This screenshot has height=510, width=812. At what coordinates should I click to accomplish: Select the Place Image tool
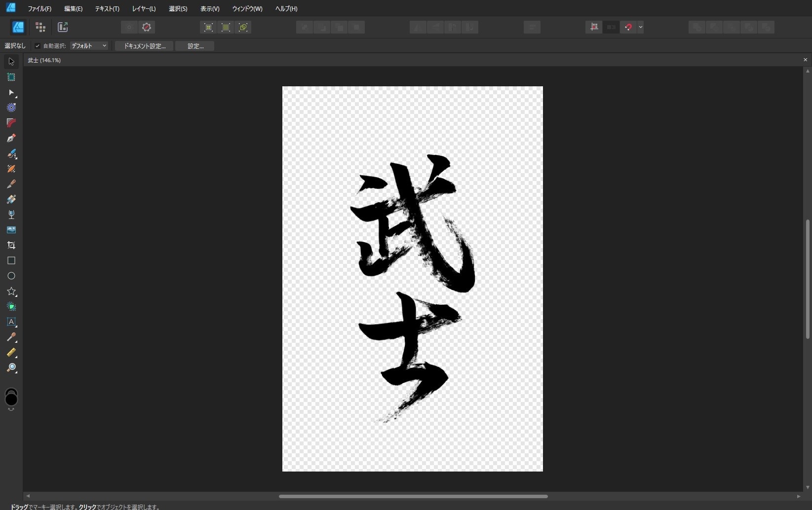11,230
